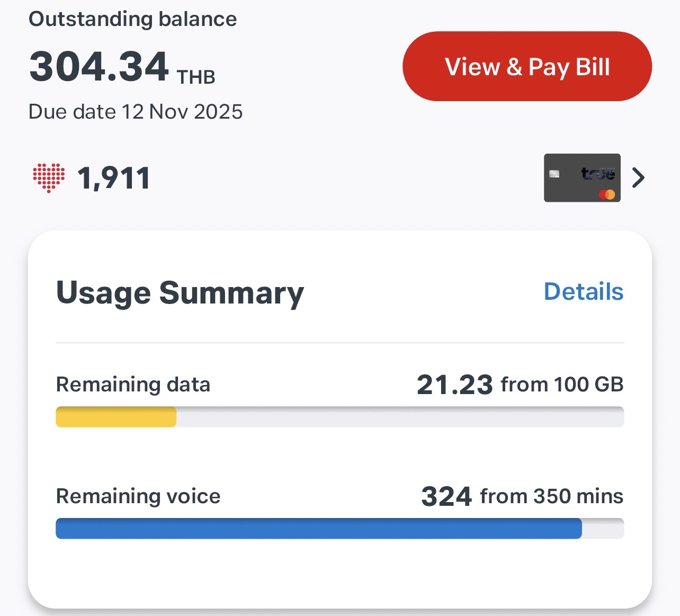Tap the card chip icon on the True card

[x=554, y=174]
